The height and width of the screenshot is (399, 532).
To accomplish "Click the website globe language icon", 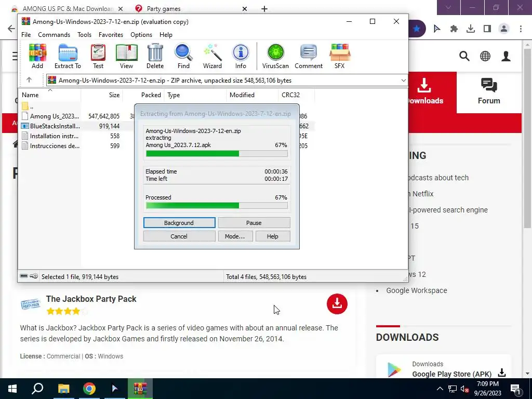I will pos(485,56).
